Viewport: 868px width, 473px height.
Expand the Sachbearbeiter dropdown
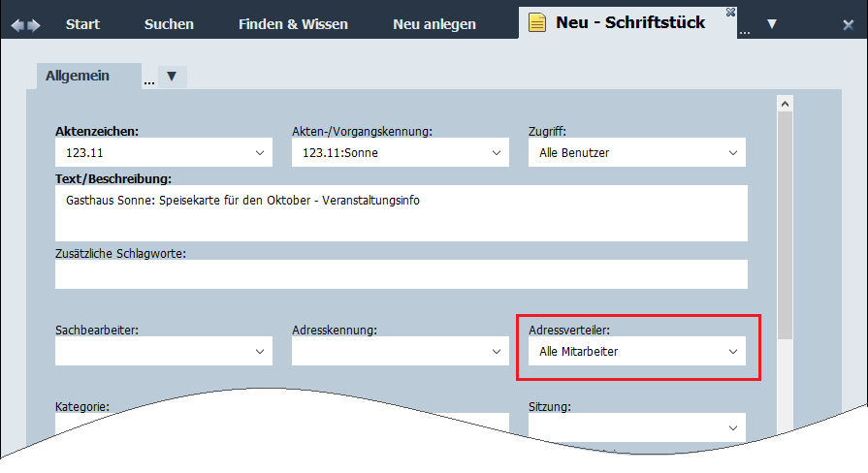[260, 352]
